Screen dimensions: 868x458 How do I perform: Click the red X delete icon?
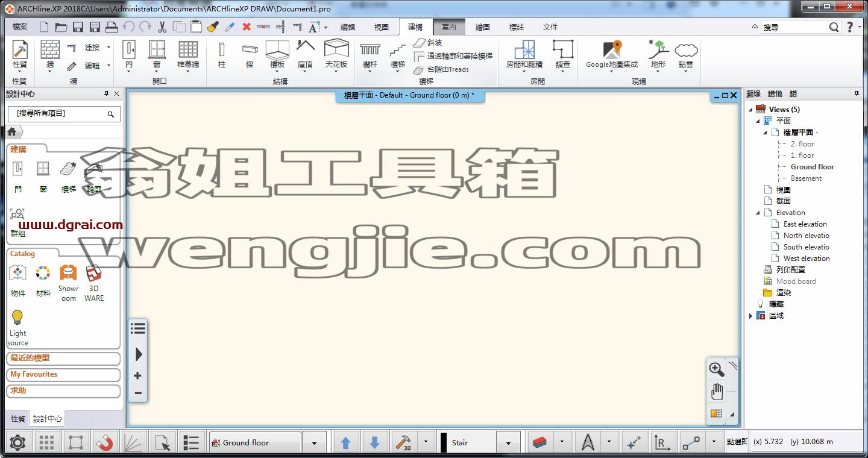click(x=246, y=27)
